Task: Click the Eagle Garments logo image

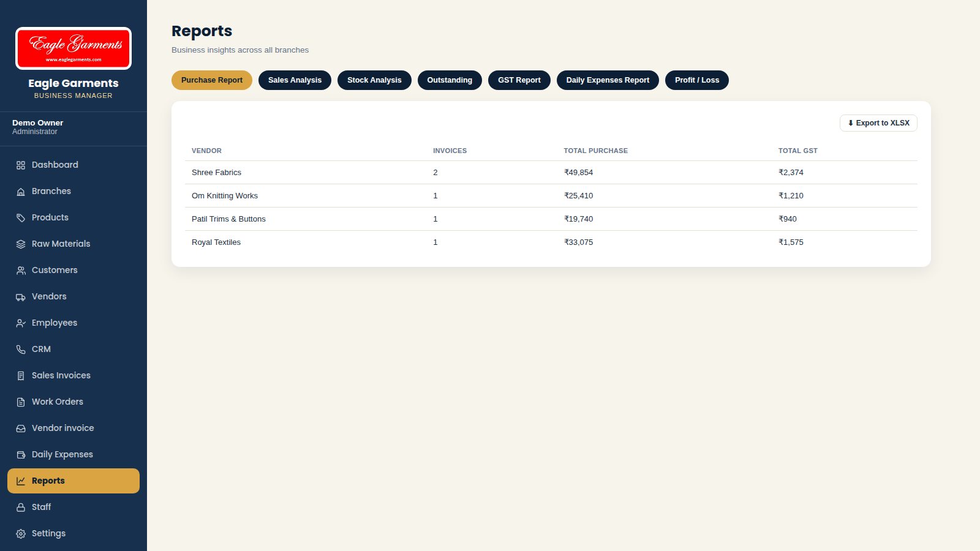Action: click(73, 48)
